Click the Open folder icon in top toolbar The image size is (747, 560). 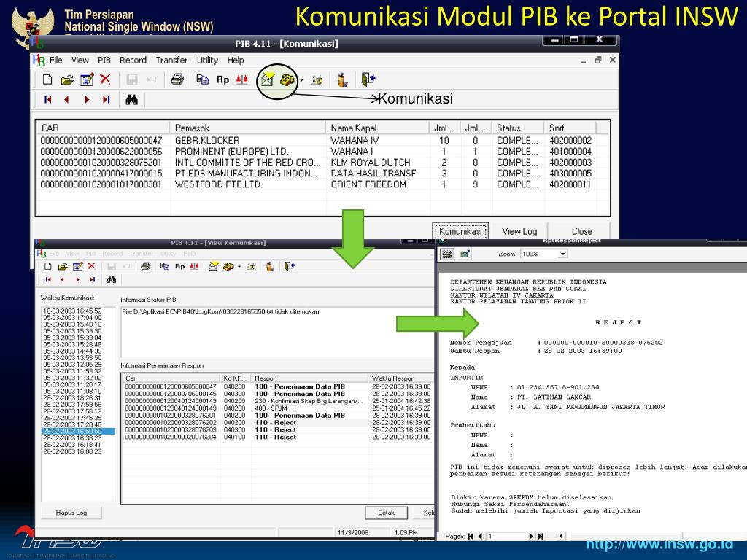click(66, 80)
